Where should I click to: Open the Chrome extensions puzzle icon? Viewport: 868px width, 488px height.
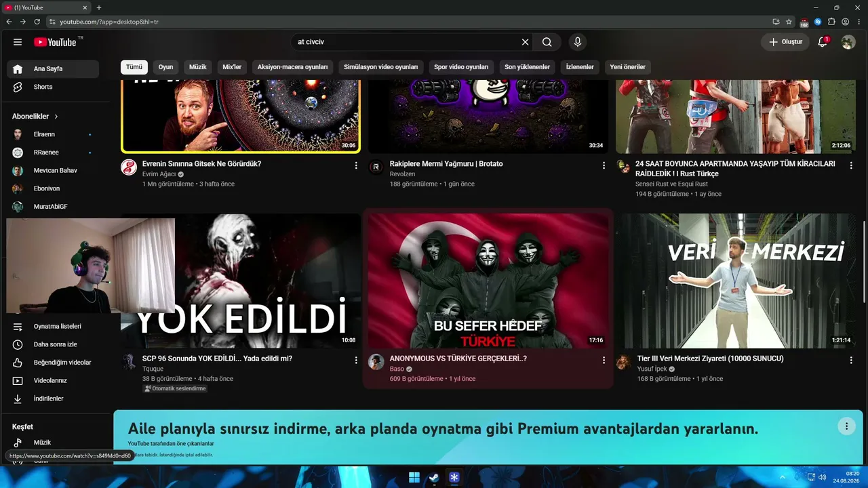[832, 22]
